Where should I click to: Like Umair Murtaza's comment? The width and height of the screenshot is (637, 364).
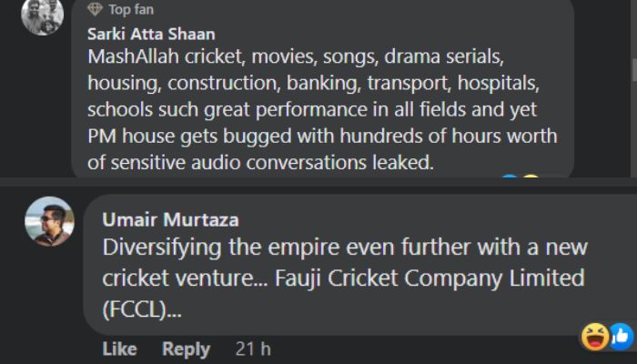click(119, 349)
